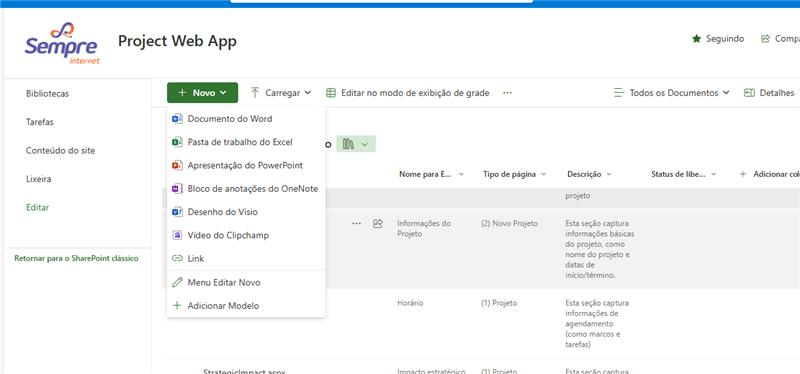Screen dimensions: 800x374
Task: Click the pencil icon for Menu Editar Novo
Action: pyautogui.click(x=177, y=282)
